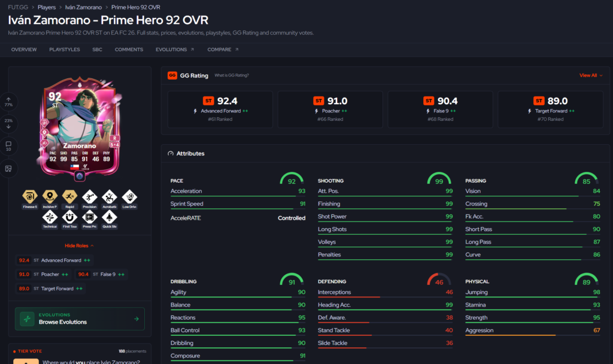The height and width of the screenshot is (364, 613).
Task: Click the Slide Tackle 36 row
Action: coord(385,344)
